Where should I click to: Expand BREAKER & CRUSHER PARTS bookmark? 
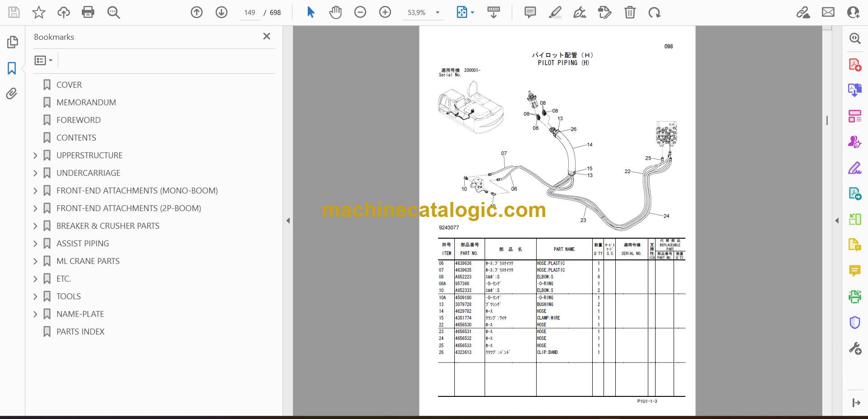35,226
